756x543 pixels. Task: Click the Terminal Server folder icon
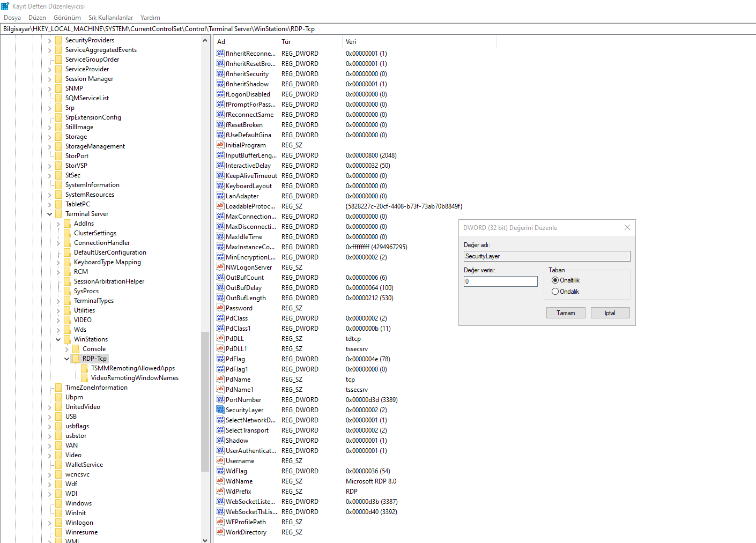[58, 214]
